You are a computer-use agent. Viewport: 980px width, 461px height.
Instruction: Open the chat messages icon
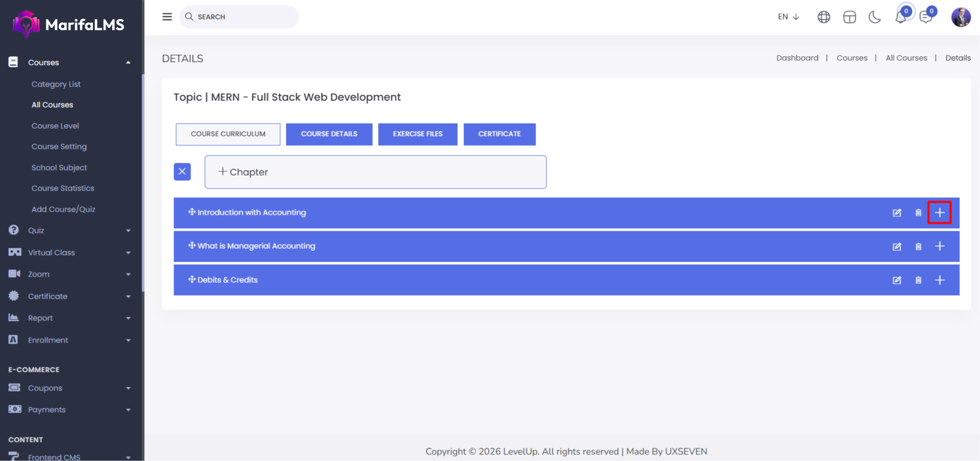(x=926, y=17)
